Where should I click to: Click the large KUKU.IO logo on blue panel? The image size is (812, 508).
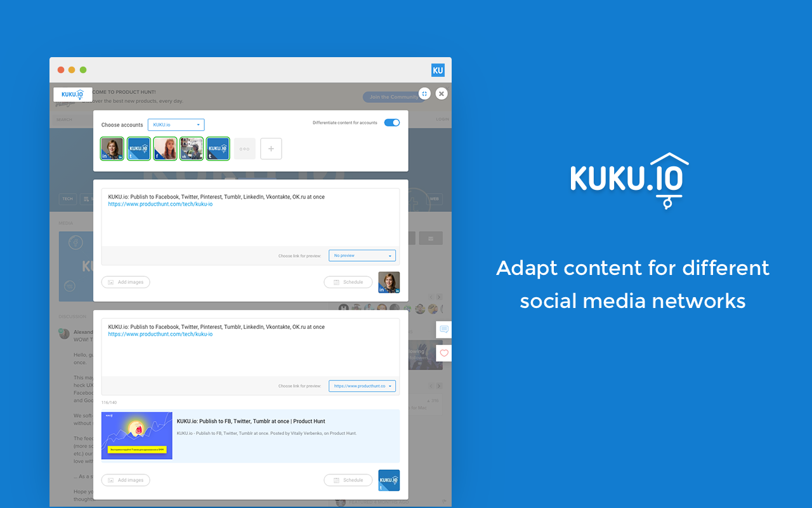(x=629, y=180)
